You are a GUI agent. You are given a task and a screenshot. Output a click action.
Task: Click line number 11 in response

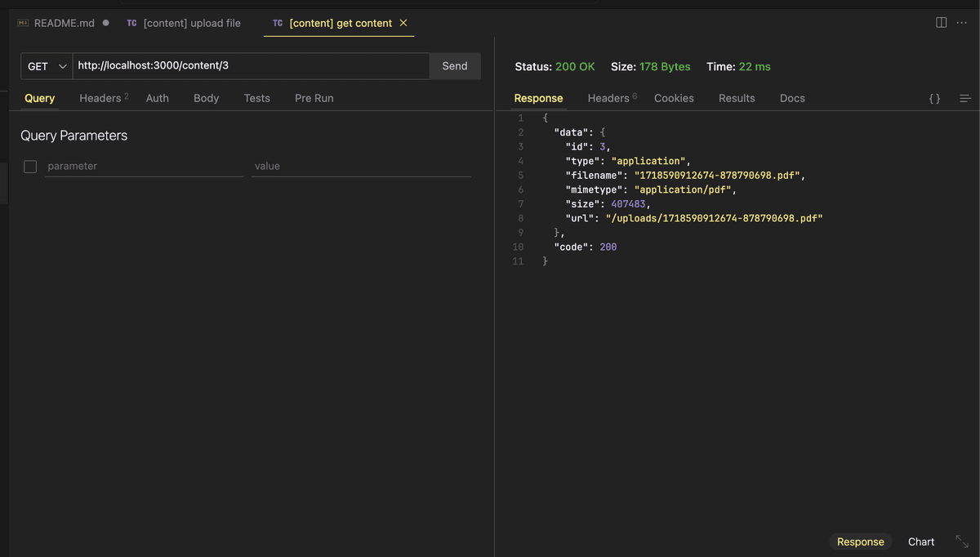518,261
